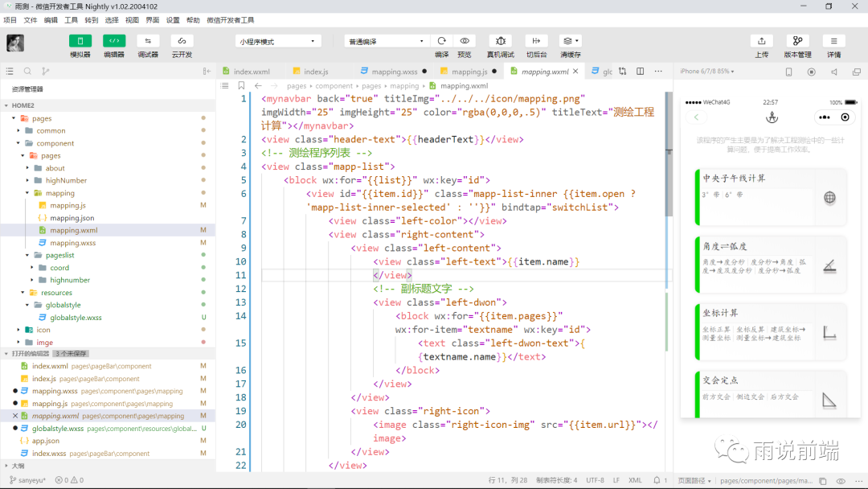Switch to the mapping.js editor tab
Screen dimensions: 868x489
tap(469, 72)
